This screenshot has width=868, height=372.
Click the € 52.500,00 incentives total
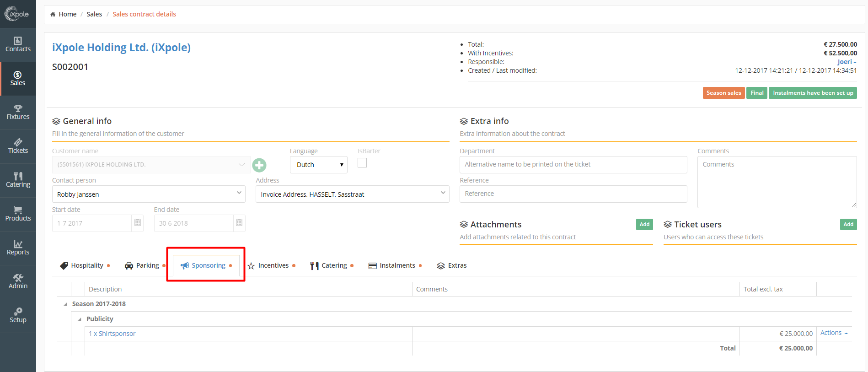[x=840, y=53]
